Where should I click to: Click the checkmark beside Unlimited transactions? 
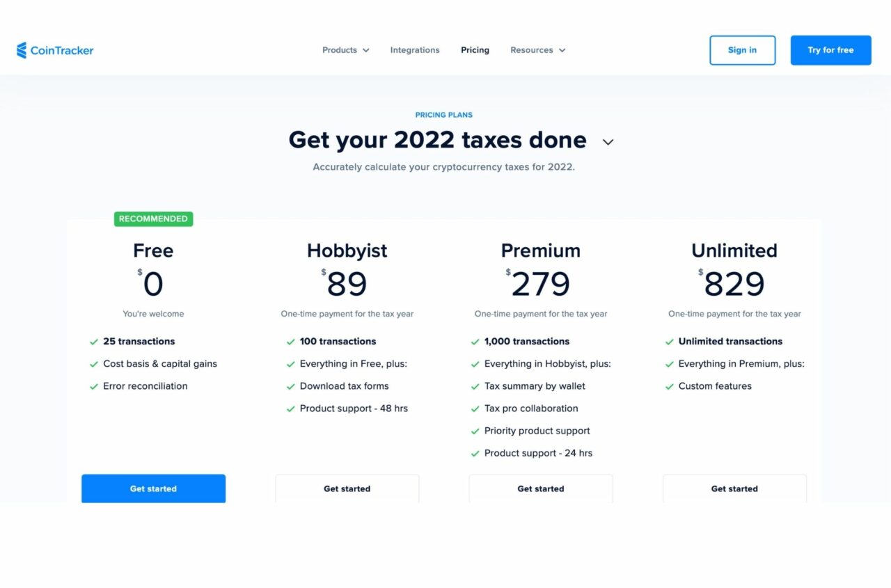pyautogui.click(x=670, y=342)
